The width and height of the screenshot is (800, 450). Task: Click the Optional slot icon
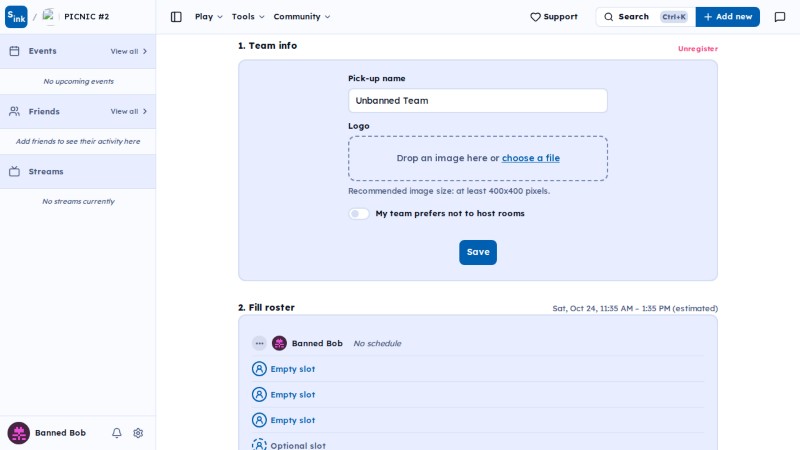tap(259, 444)
